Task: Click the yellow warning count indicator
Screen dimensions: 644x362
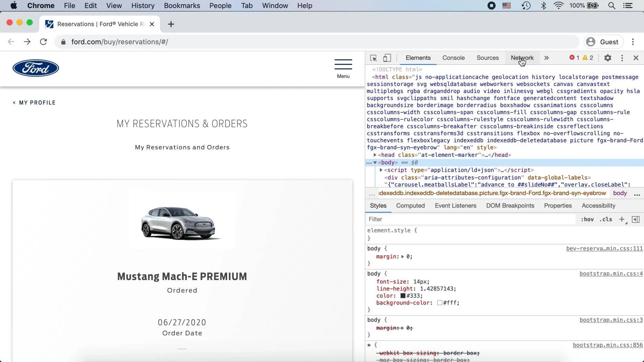Action: (x=588, y=58)
